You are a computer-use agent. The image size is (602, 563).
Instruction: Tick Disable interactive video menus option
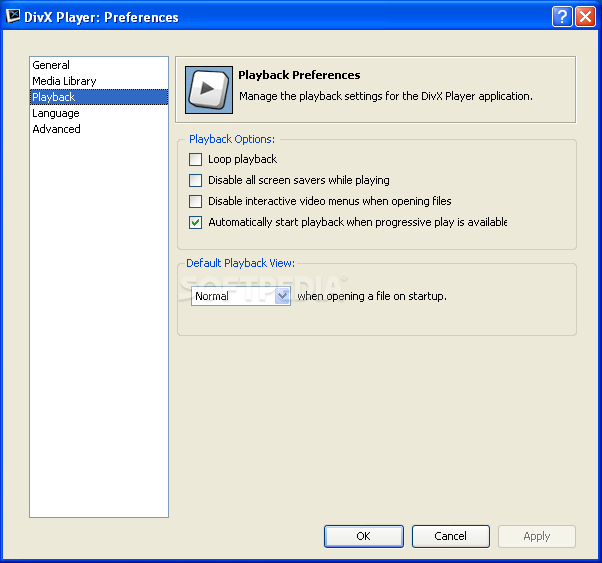pos(195,201)
